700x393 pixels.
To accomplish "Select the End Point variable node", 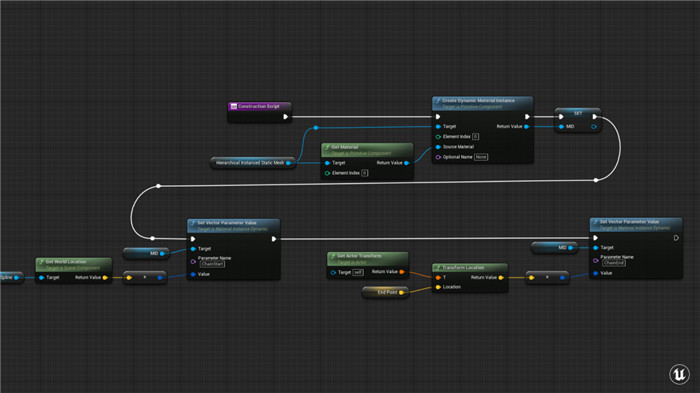I will tap(385, 293).
